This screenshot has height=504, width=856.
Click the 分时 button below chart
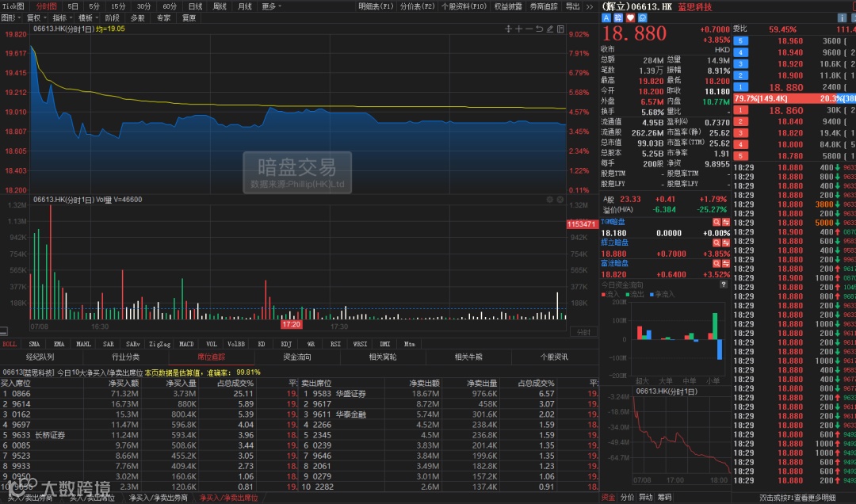click(583, 332)
